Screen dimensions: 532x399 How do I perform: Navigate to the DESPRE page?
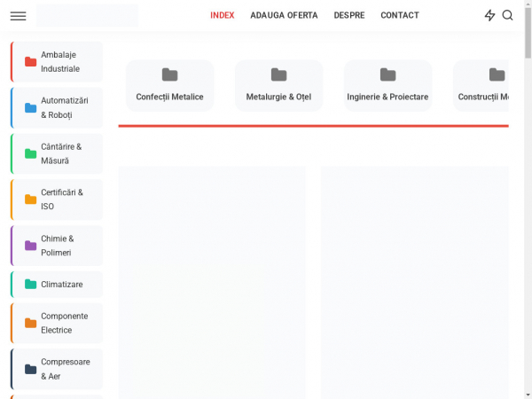(x=349, y=15)
